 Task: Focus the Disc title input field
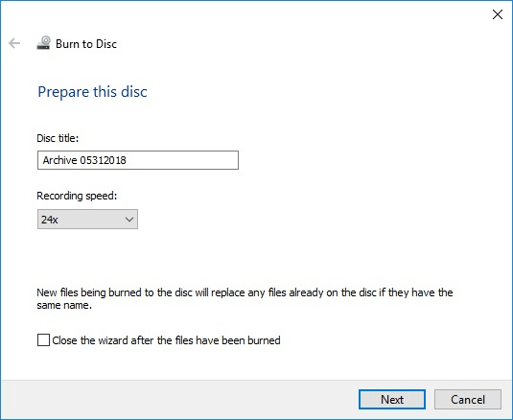[x=138, y=160]
